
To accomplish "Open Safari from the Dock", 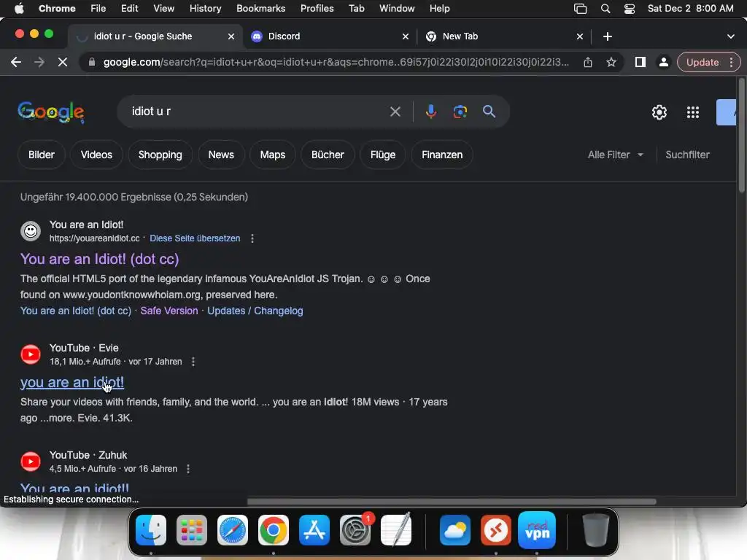I will pyautogui.click(x=233, y=530).
